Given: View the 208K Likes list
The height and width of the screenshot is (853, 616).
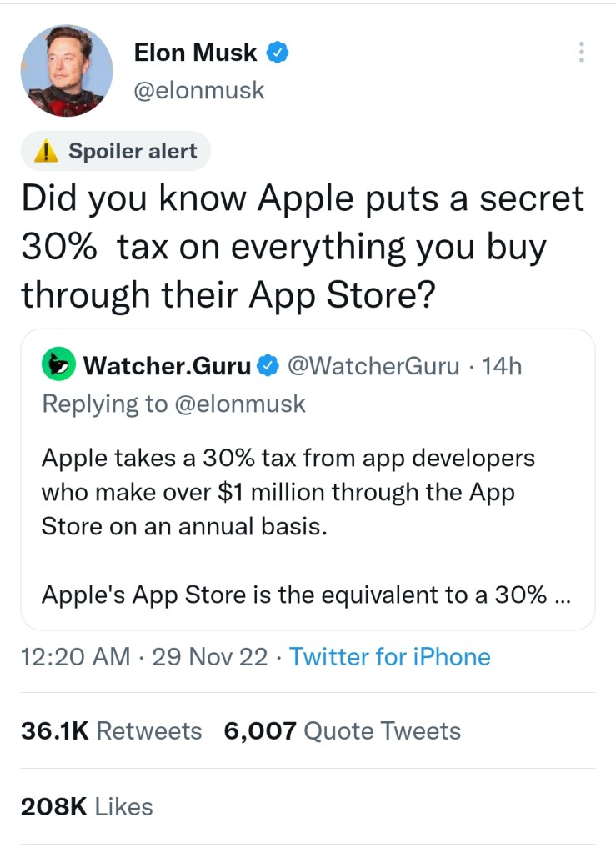Looking at the screenshot, I should [x=87, y=806].
